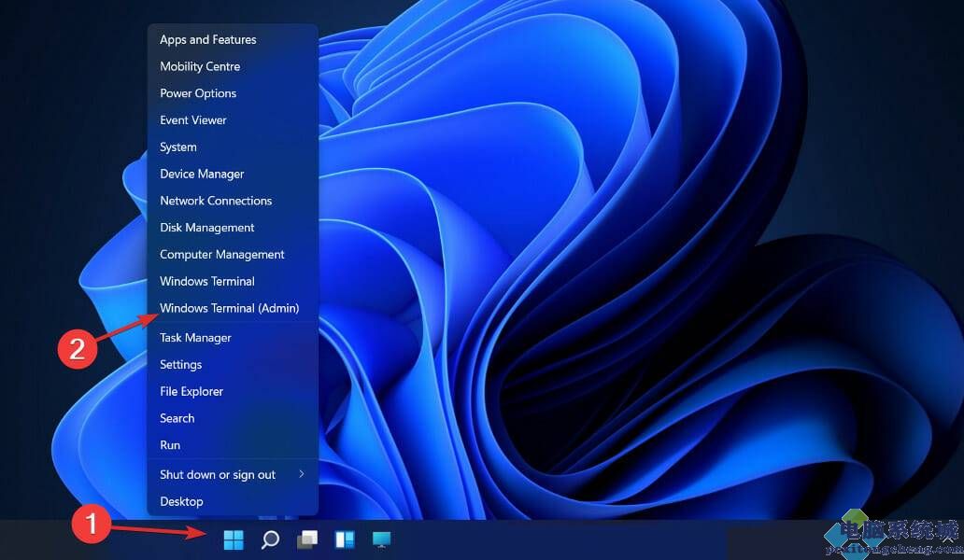Viewport: 964px width, 560px height.
Task: Open the Widgets icon on taskbar
Action: (x=345, y=539)
